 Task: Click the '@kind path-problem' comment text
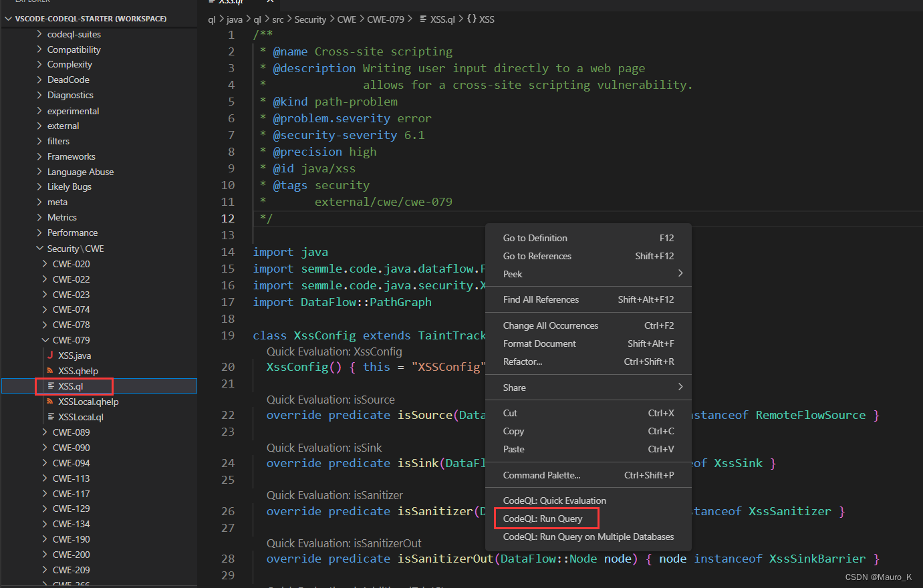tap(336, 102)
